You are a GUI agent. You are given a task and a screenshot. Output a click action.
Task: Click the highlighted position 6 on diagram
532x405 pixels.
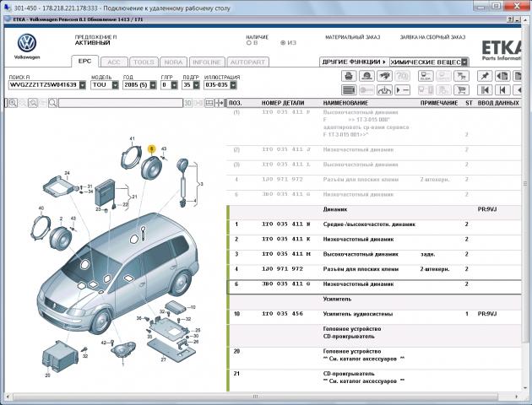tap(151, 148)
